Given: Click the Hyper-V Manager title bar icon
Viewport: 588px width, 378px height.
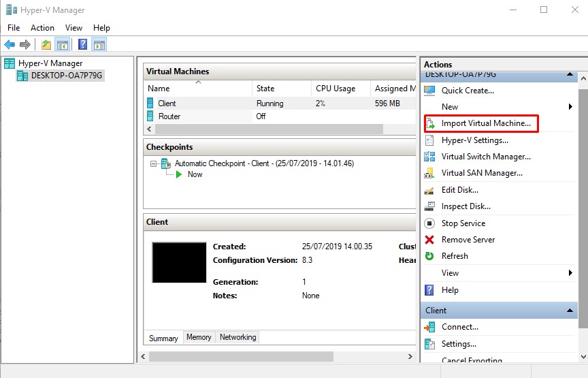Looking at the screenshot, I should tap(12, 10).
